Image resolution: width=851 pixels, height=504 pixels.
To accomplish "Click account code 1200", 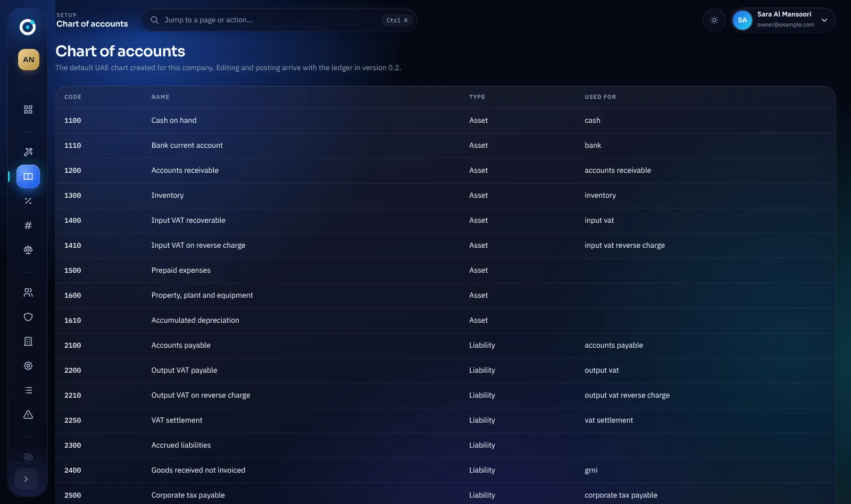I will coord(73,171).
